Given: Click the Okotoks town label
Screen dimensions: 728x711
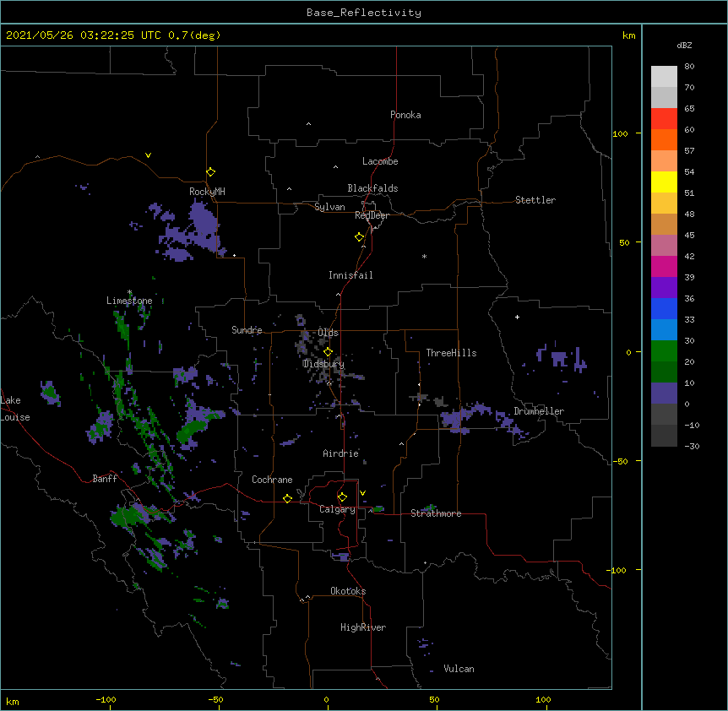Looking at the screenshot, I should pyautogui.click(x=348, y=591).
